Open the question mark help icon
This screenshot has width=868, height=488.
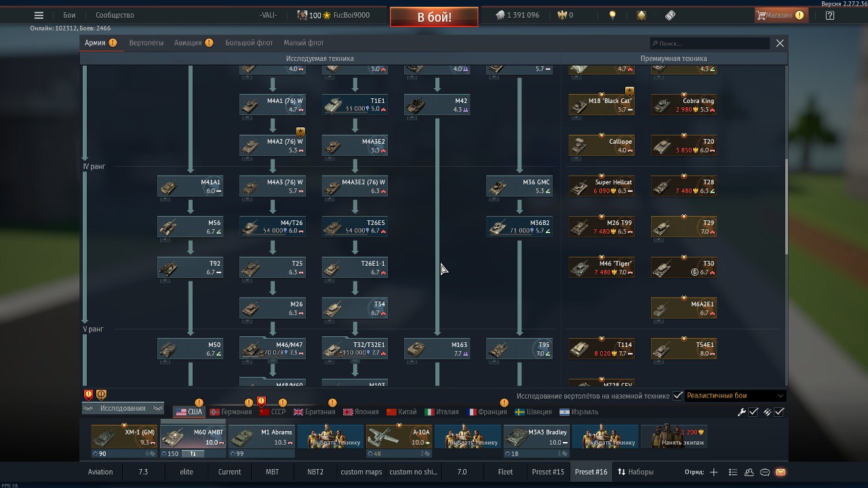pos(829,16)
